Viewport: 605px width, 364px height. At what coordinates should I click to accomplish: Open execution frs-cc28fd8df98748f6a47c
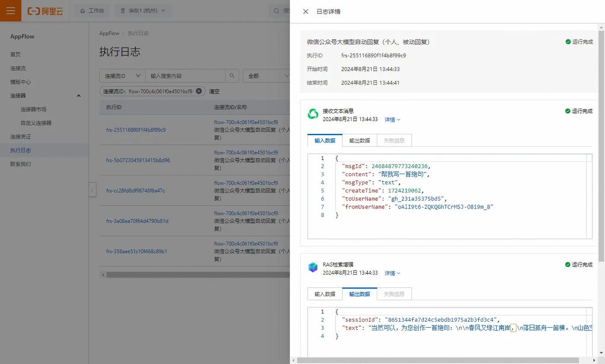click(x=135, y=190)
